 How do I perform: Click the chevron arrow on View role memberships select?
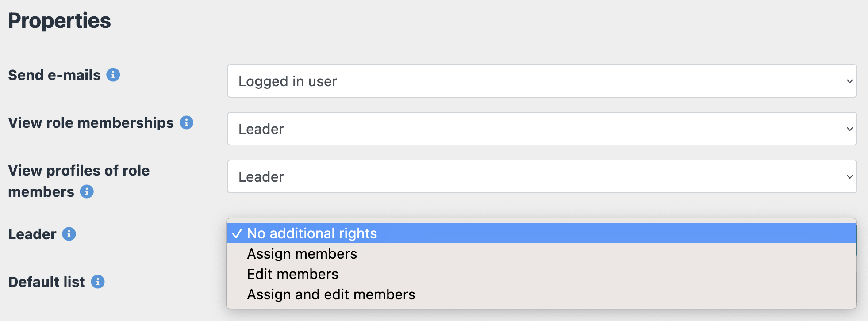pos(849,129)
